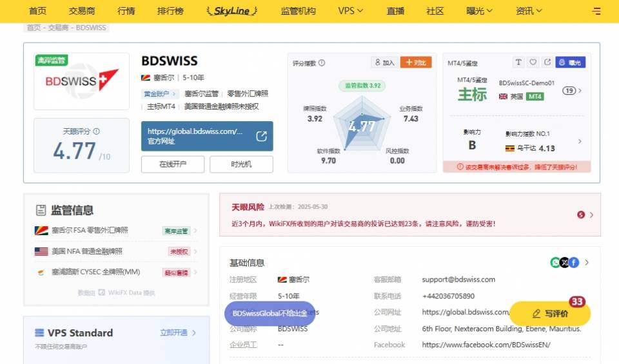
Task: Click the 首页 breadcrumb link
Action: (x=34, y=28)
